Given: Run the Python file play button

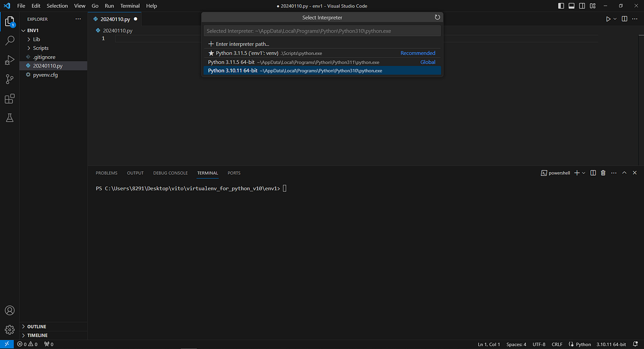Looking at the screenshot, I should point(608,19).
